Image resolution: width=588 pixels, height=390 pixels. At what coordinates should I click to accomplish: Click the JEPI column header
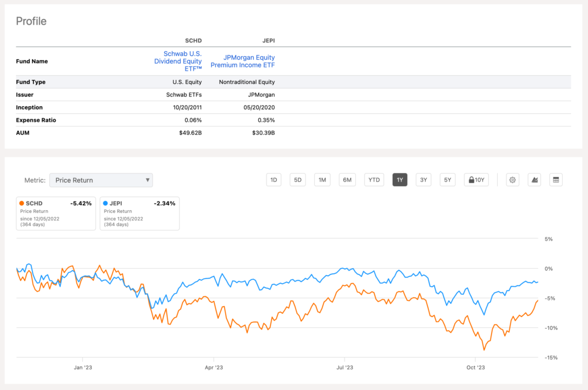269,41
